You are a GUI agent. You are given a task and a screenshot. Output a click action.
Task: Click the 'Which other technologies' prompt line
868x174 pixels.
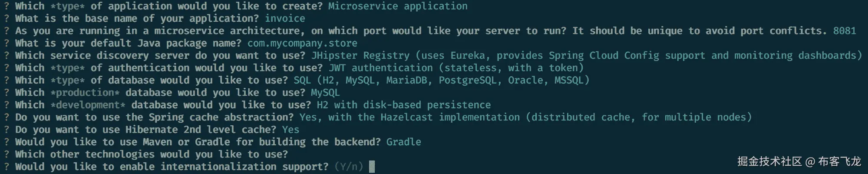click(x=151, y=154)
